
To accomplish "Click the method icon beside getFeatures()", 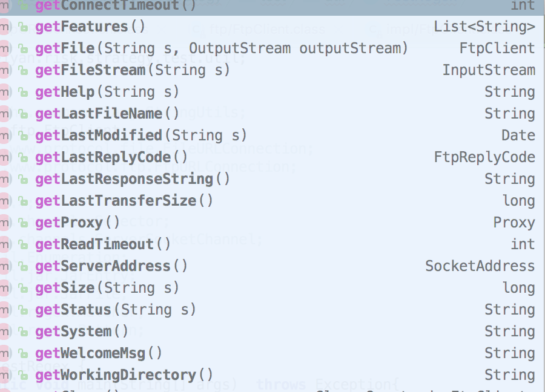I will 5,26.
